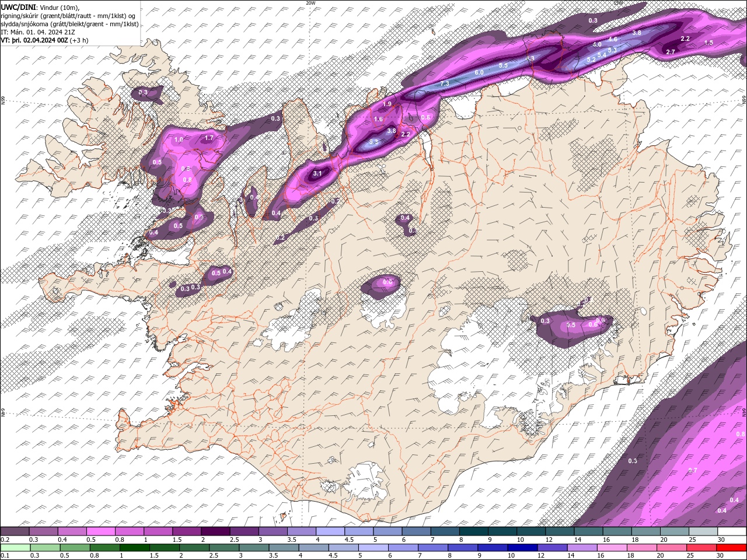The image size is (747, 560).
Task: Click the 2.7 value near the top right
Action: click(671, 52)
